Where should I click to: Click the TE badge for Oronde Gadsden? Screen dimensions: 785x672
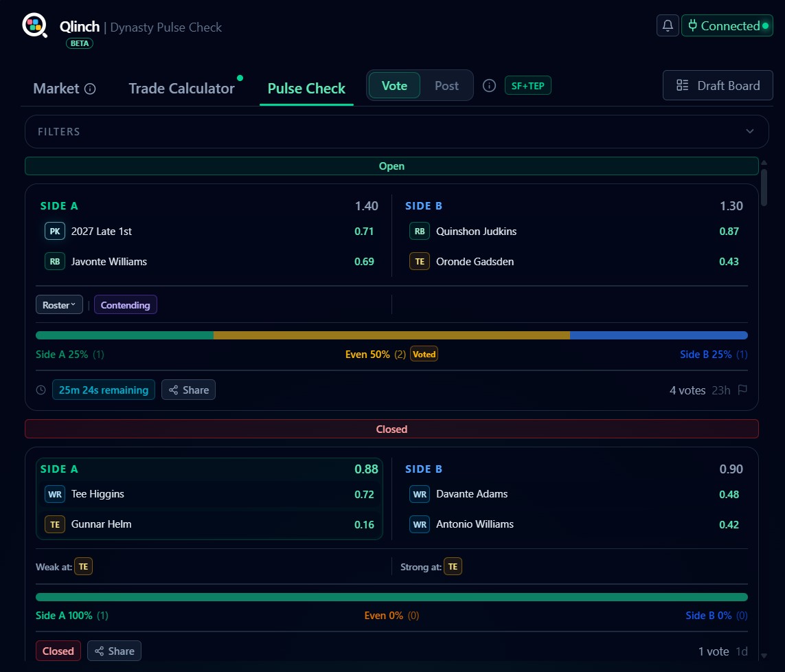420,261
